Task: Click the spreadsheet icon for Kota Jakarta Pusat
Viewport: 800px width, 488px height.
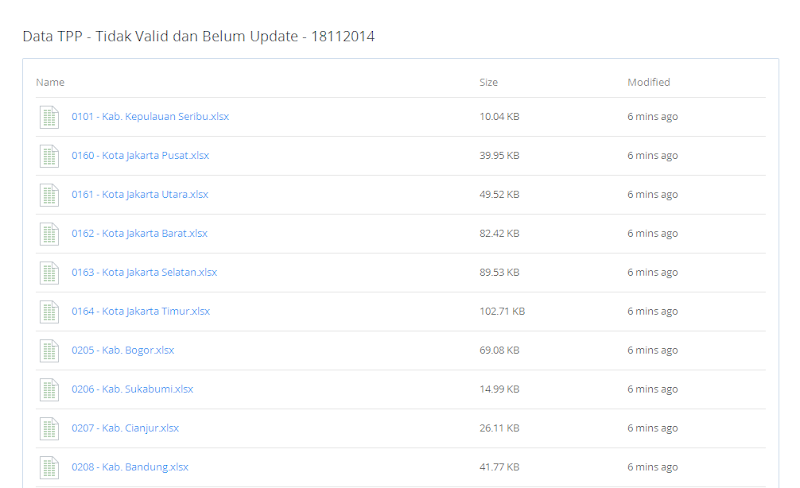Action: coord(49,156)
